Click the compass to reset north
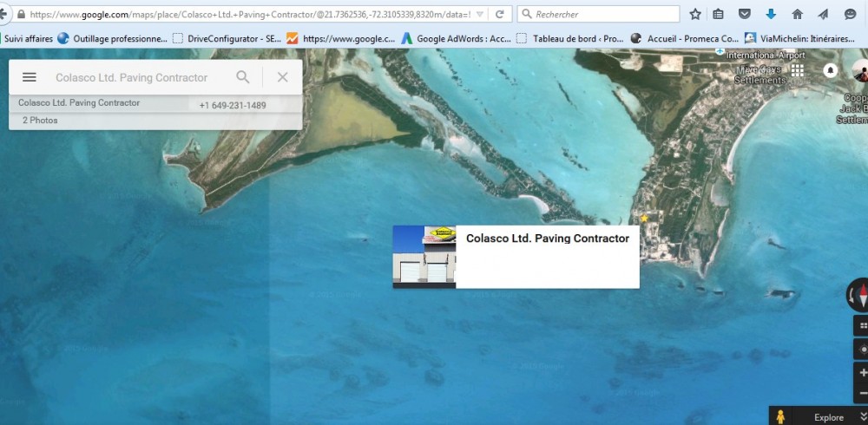Screen dimensions: 868x425 pyautogui.click(x=858, y=295)
